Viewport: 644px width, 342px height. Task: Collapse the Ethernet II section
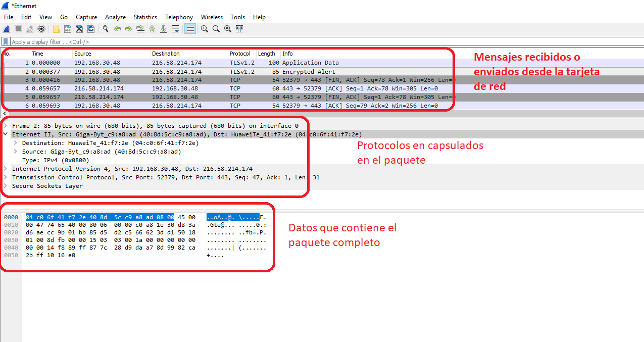click(x=6, y=134)
